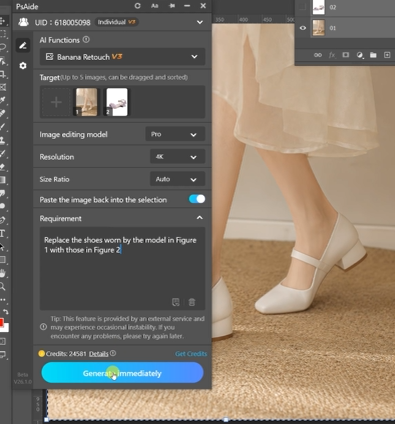
Task: Click the Aa font size icon in PsAide
Action: tap(154, 6)
